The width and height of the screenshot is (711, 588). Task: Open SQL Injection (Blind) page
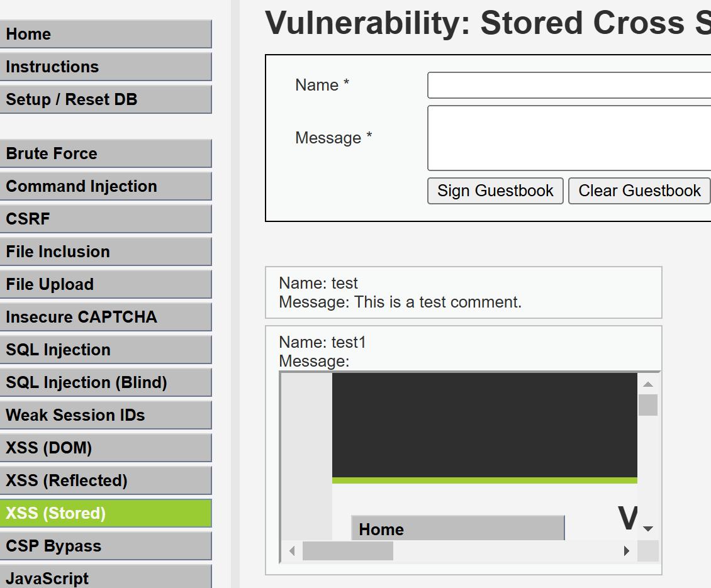click(106, 382)
